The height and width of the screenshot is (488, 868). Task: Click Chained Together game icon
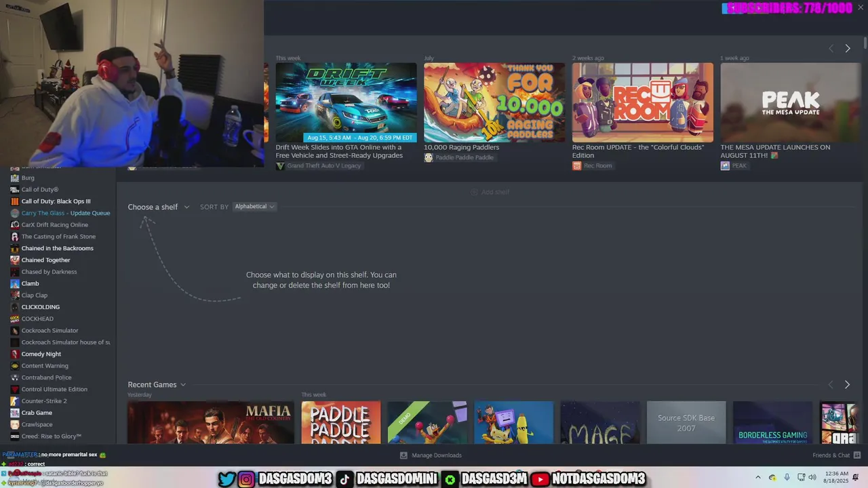click(x=15, y=260)
